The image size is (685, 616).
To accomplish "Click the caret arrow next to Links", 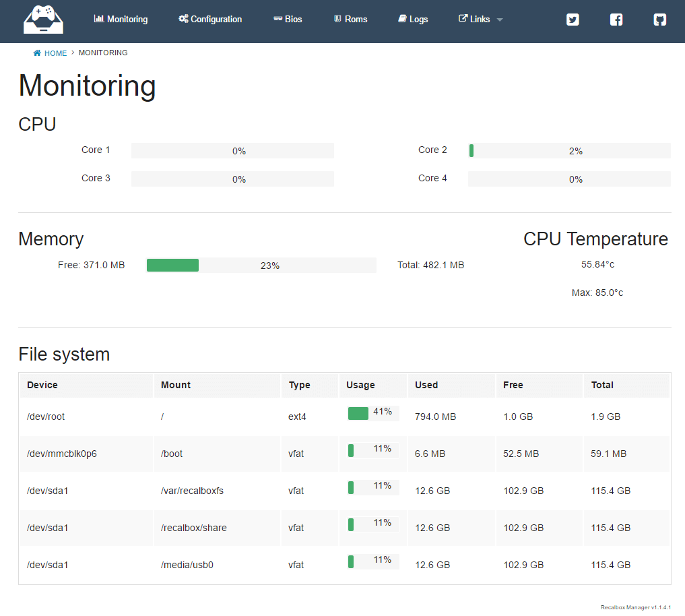I will 500,20.
